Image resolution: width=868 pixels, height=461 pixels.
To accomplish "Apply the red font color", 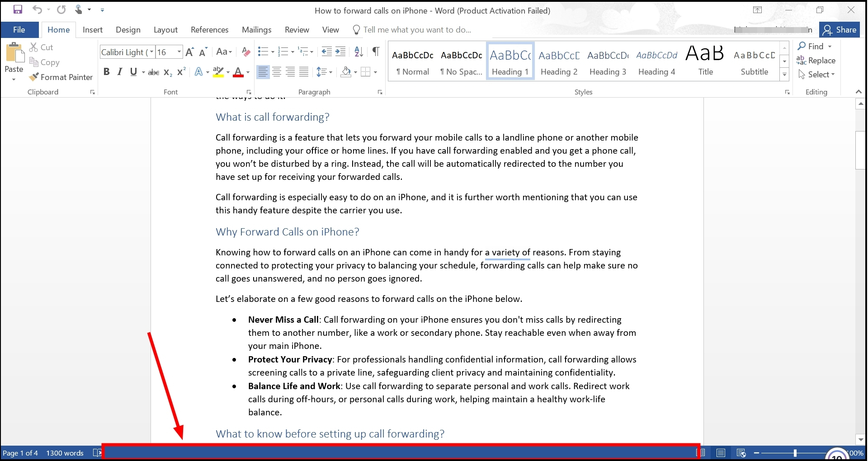I will click(x=238, y=72).
